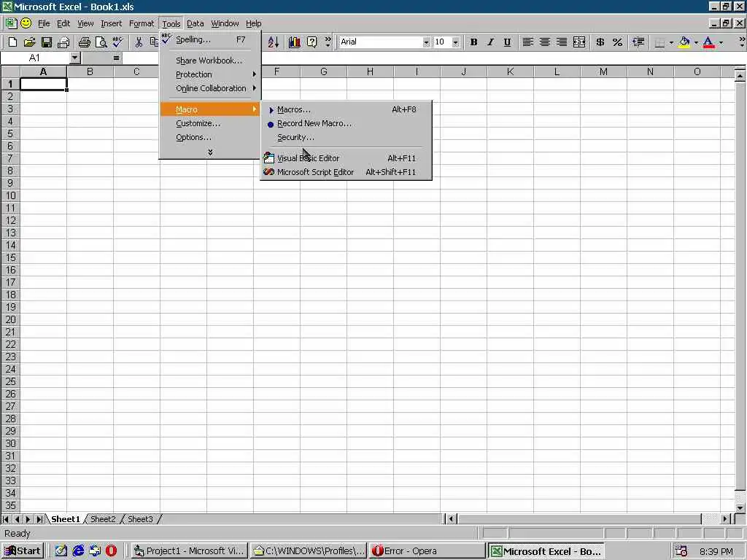Image resolution: width=747 pixels, height=560 pixels.
Task: Run spell check from the toolbar ABC icon
Action: coord(117,42)
